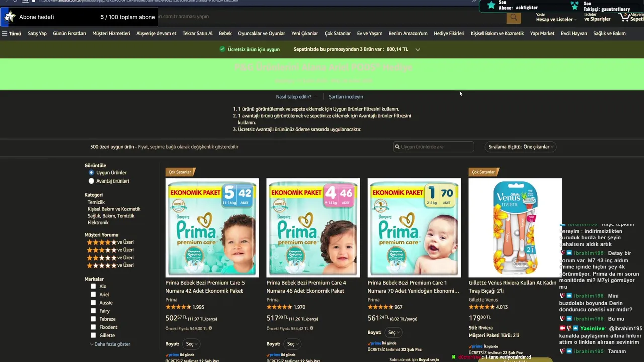Open Kişisel Bakım ve Kozmetik nav item
644x362 pixels.
coord(497,34)
